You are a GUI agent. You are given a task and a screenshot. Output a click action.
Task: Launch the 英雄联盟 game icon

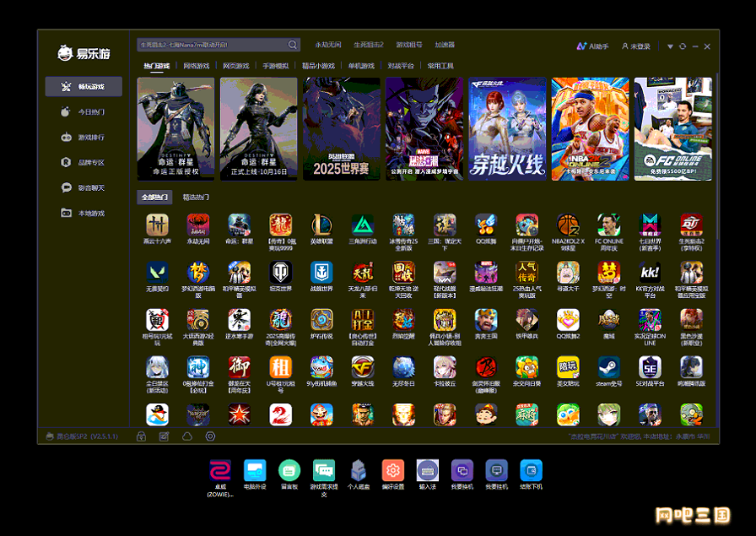[321, 225]
